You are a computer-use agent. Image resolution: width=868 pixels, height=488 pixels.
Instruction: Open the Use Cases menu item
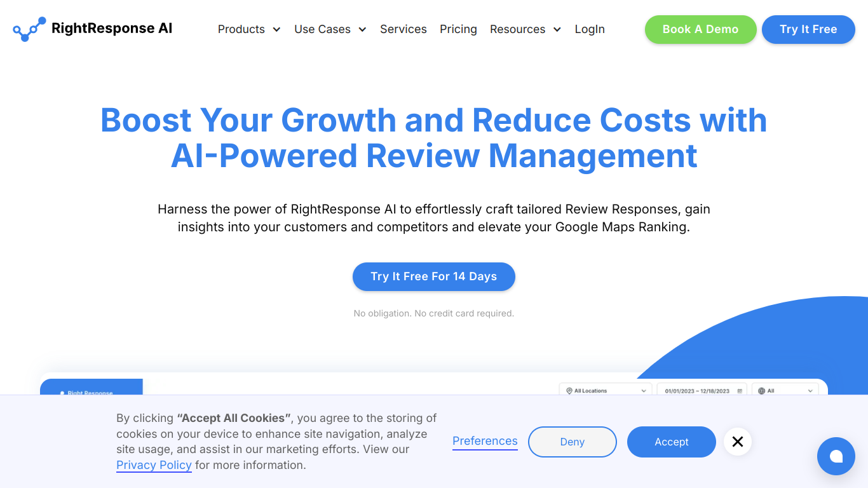pos(322,29)
